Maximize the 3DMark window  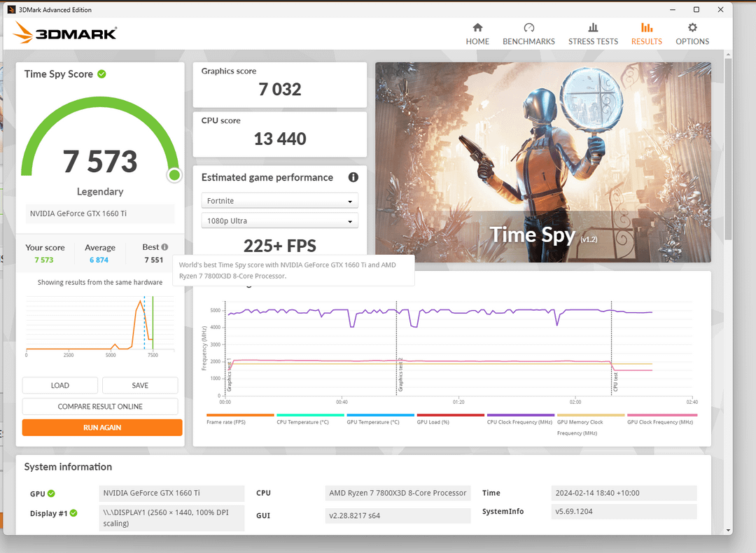pyautogui.click(x=696, y=10)
